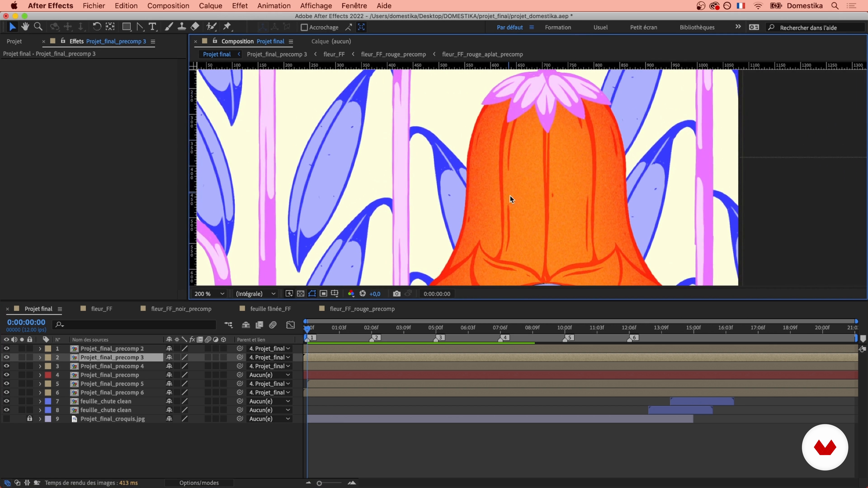
Task: Expand Projet_final_precomp 2 layer properties
Action: 40,349
